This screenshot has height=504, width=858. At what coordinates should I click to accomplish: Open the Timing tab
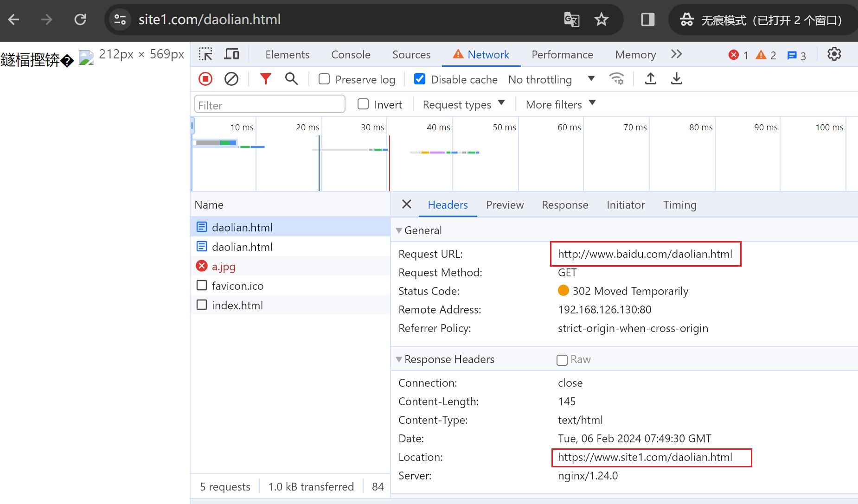[x=679, y=205]
